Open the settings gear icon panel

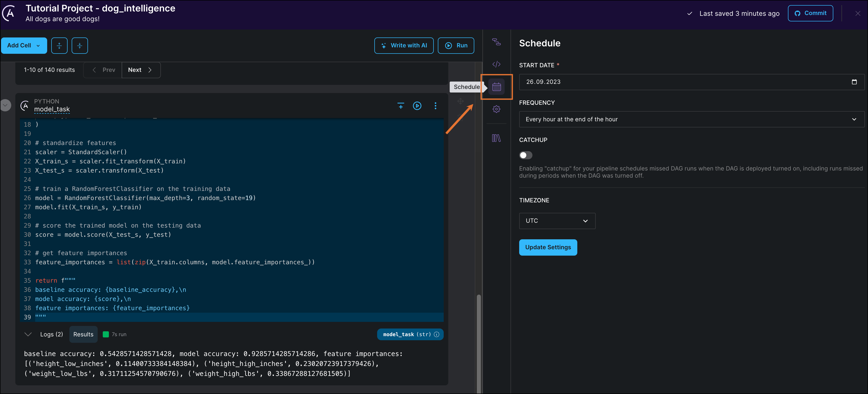click(496, 109)
